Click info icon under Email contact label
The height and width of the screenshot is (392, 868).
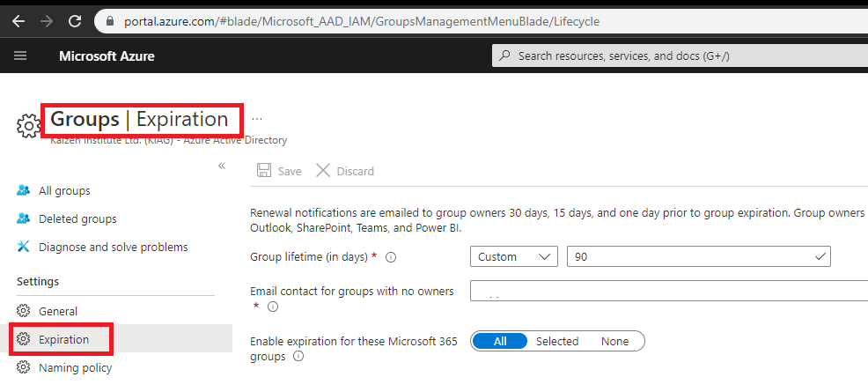(273, 307)
